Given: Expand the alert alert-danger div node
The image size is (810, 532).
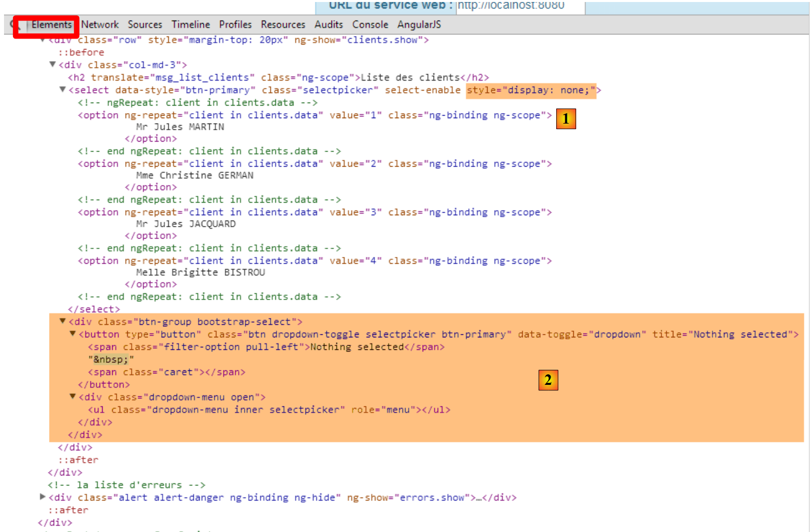Looking at the screenshot, I should click(x=43, y=497).
